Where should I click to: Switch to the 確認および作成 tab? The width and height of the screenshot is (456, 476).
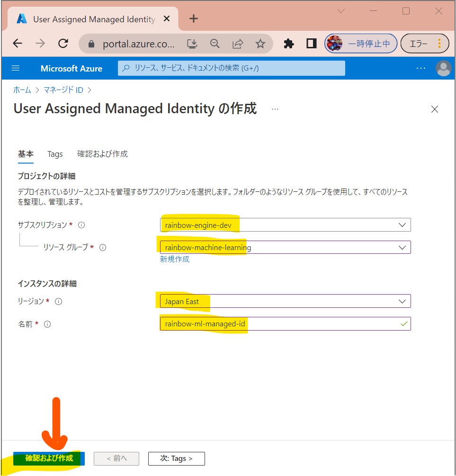pyautogui.click(x=103, y=154)
